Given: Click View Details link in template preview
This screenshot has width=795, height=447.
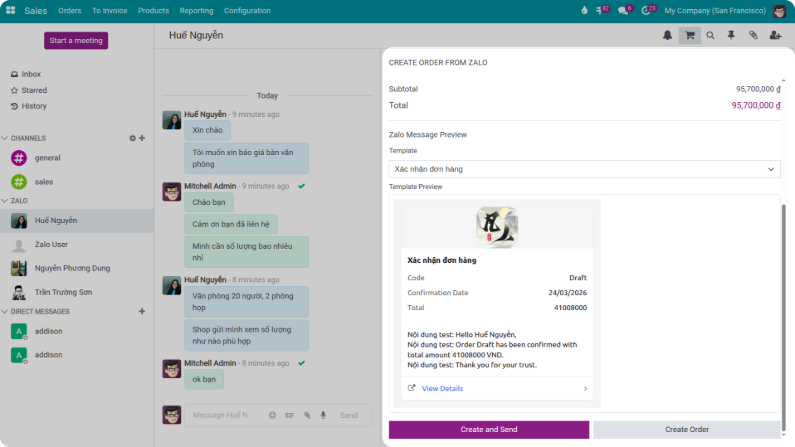Looking at the screenshot, I should click(x=442, y=388).
